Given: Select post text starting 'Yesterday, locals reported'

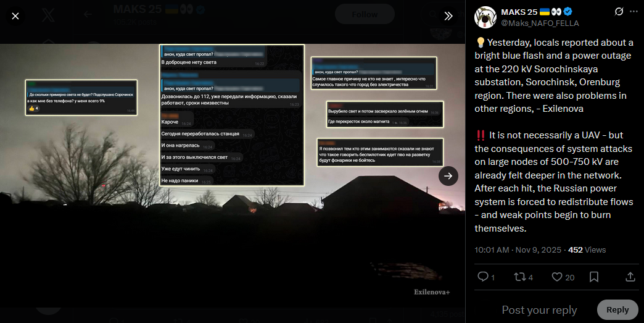Looking at the screenshot, I should 554,75.
